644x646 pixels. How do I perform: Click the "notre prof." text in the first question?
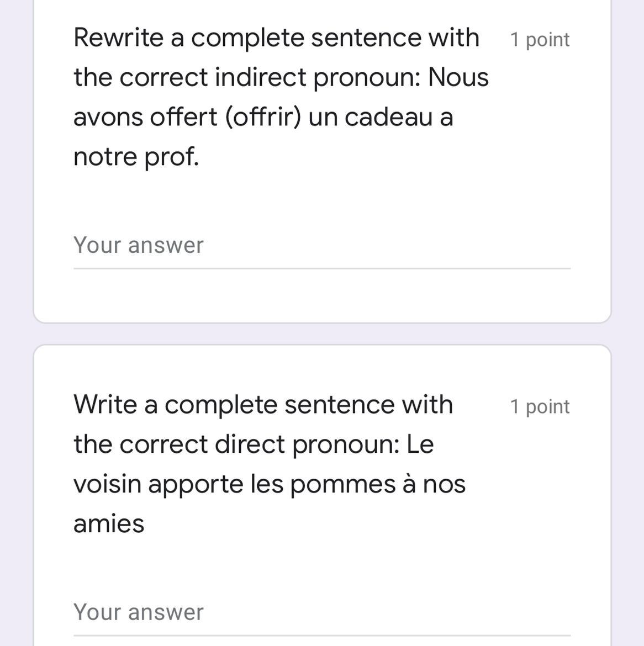click(x=136, y=157)
